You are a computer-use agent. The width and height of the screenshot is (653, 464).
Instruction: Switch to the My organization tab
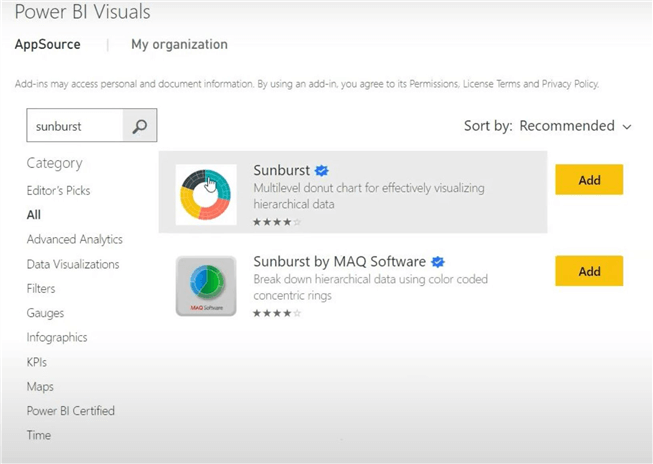[x=179, y=45]
